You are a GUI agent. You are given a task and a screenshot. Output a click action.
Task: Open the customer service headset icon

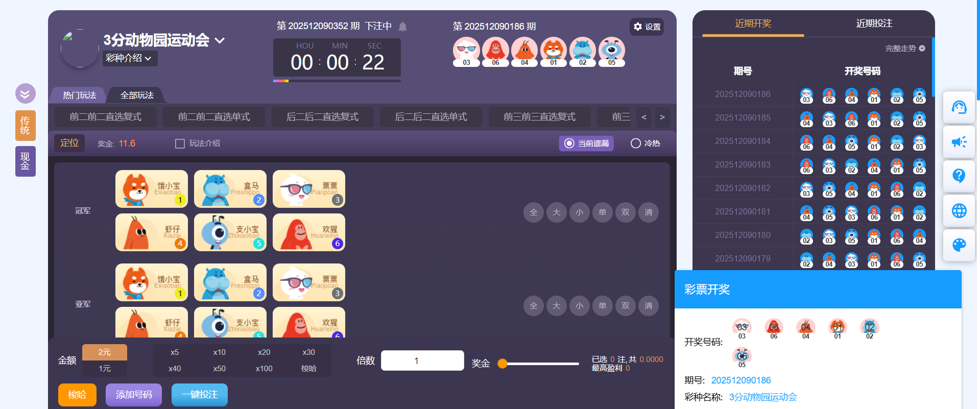point(959,107)
